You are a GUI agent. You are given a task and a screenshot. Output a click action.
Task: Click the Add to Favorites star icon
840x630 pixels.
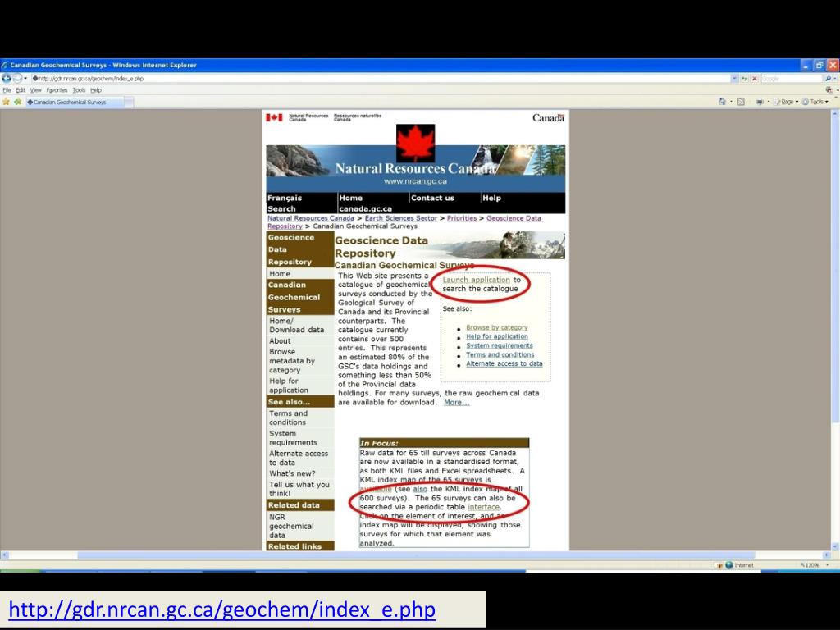[x=18, y=101]
